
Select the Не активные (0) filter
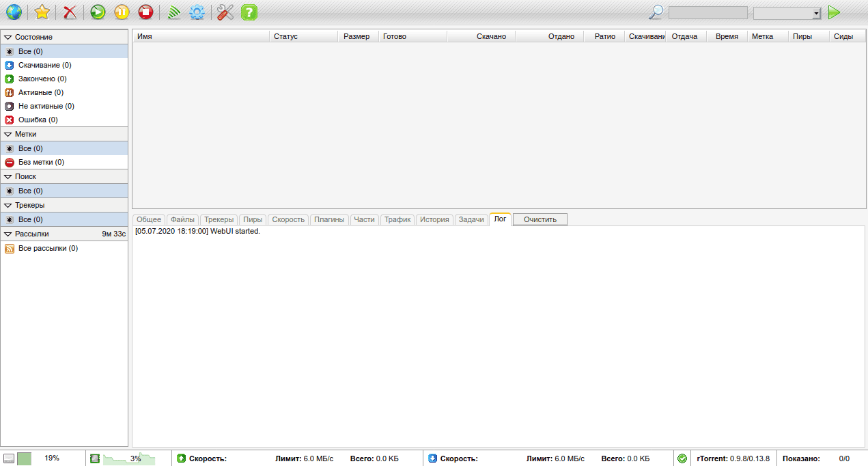click(x=64, y=106)
